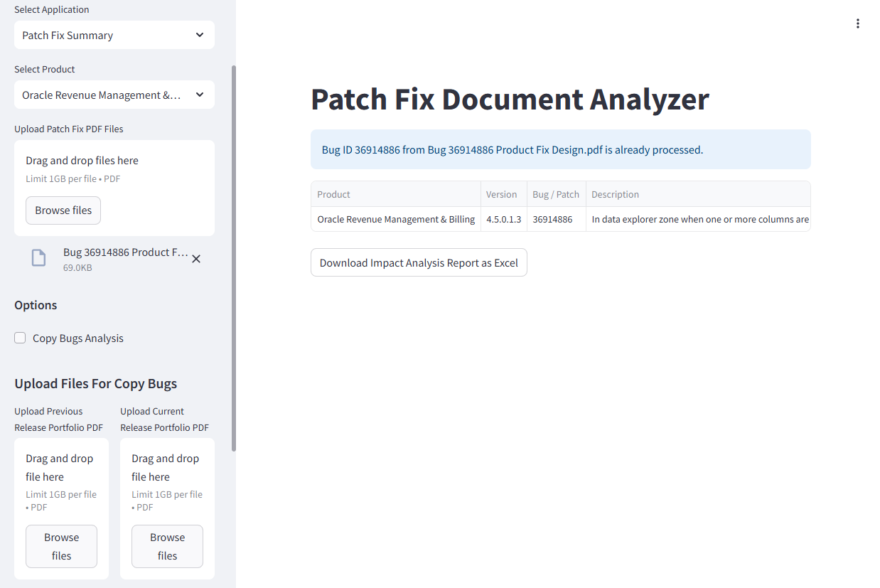This screenshot has width=880, height=588.
Task: Browse files for Previous Release Portfolio PDF
Action: pos(61,546)
